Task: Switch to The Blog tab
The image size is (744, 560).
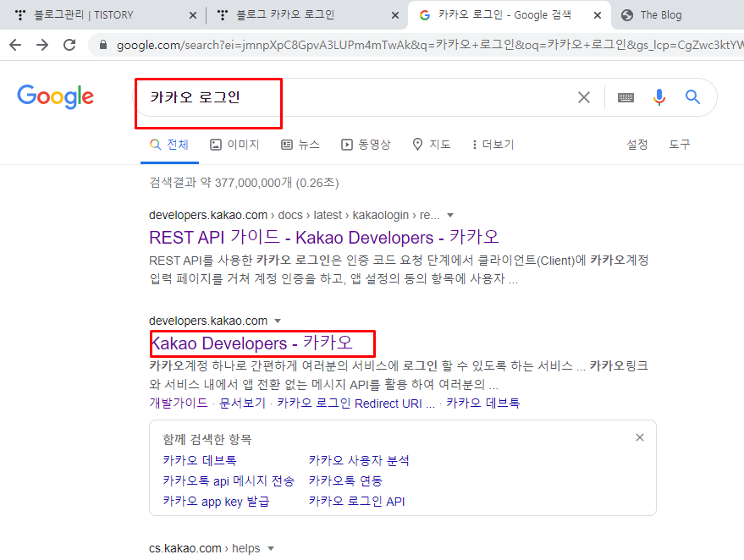Action: pyautogui.click(x=678, y=15)
